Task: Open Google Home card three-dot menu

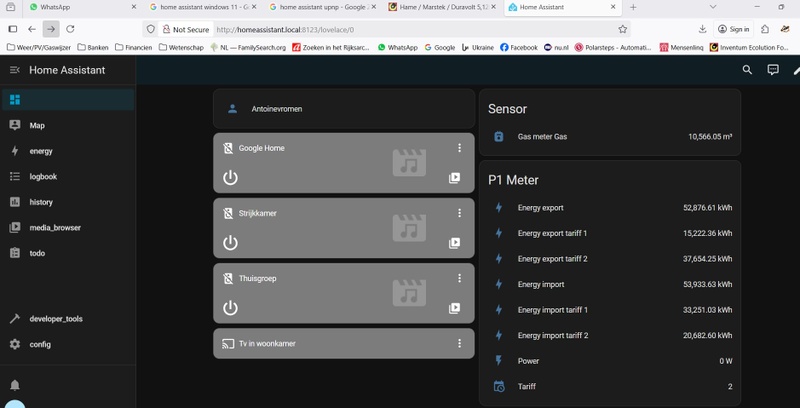Action: point(459,148)
